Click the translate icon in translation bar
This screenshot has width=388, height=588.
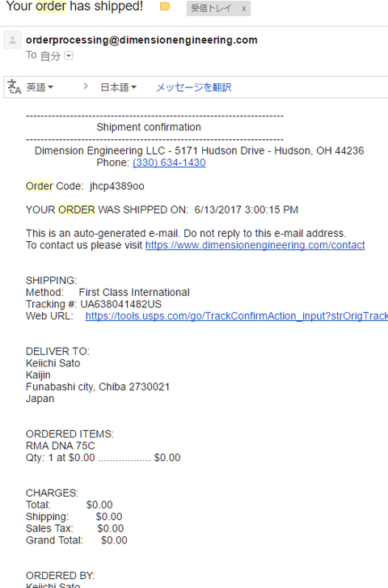[x=15, y=87]
